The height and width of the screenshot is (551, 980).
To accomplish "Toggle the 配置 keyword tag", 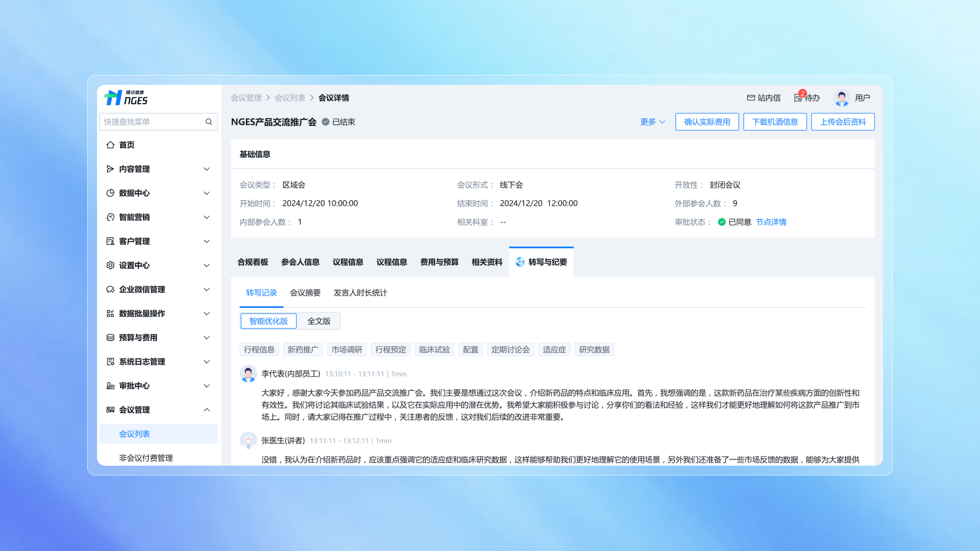I will point(470,350).
